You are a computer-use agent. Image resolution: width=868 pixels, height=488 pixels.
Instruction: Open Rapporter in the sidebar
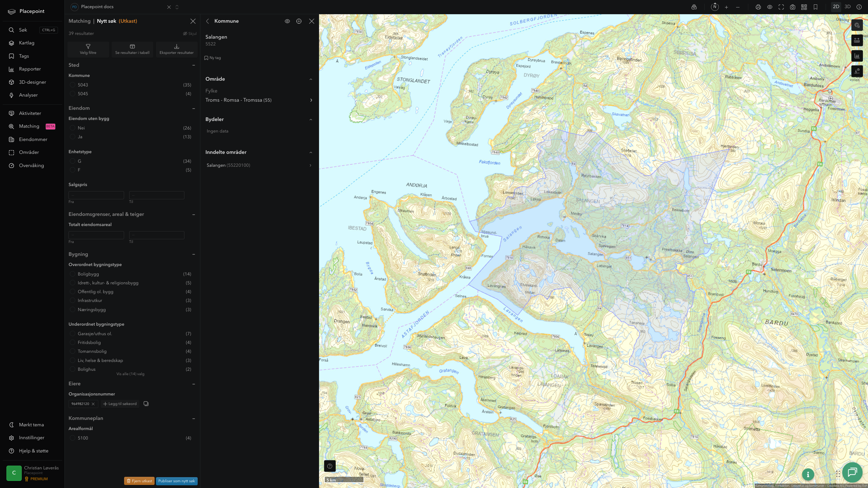click(32, 69)
